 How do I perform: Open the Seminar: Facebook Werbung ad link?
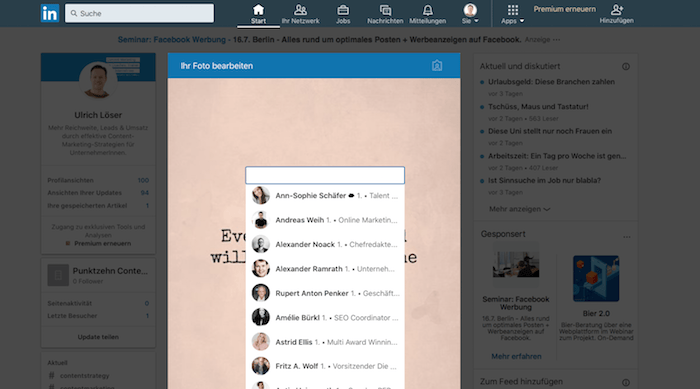pos(172,40)
